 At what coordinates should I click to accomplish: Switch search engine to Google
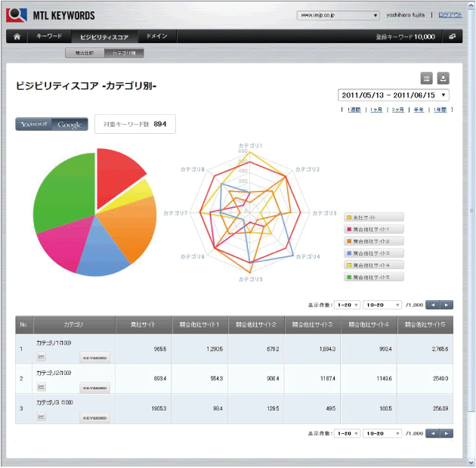70,125
